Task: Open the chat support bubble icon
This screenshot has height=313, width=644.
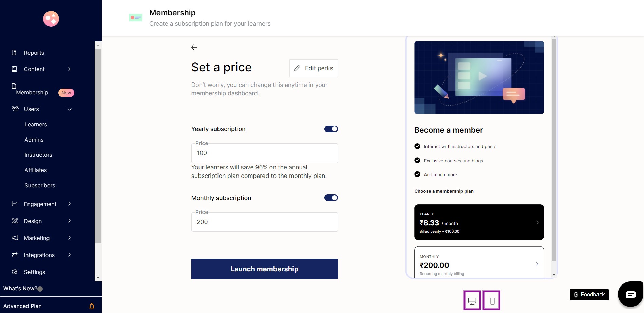Action: click(x=631, y=294)
